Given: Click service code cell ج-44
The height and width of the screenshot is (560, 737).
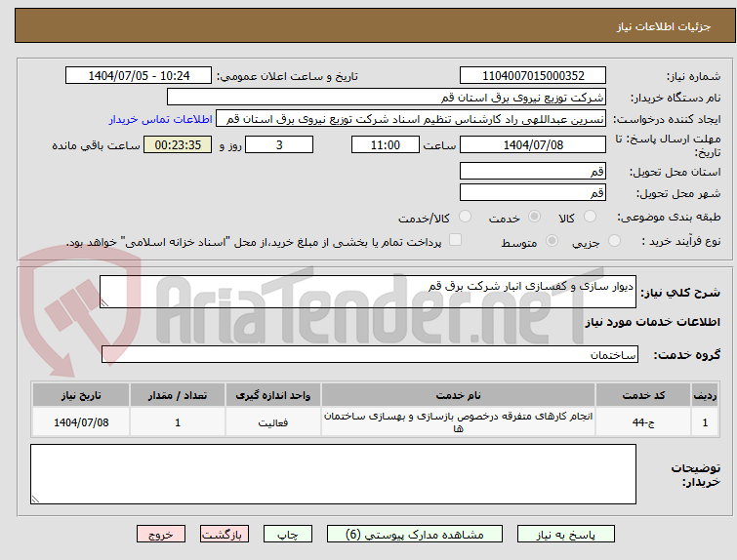Looking at the screenshot, I should point(643,422).
